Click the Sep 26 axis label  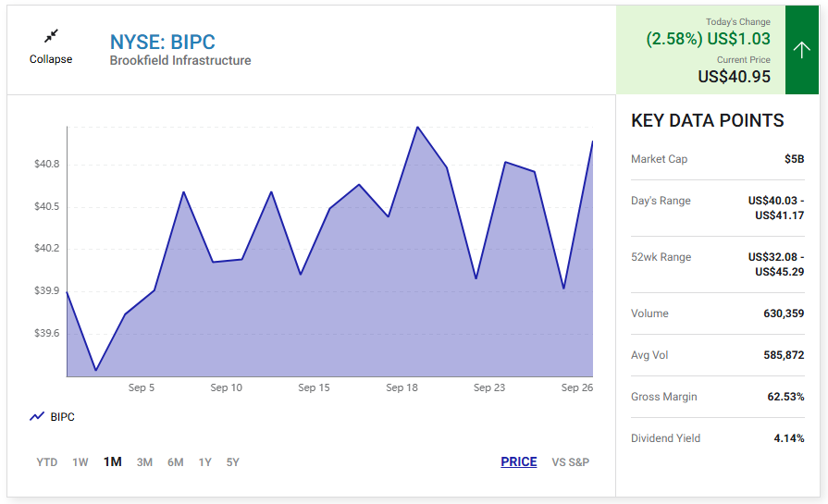[576, 387]
